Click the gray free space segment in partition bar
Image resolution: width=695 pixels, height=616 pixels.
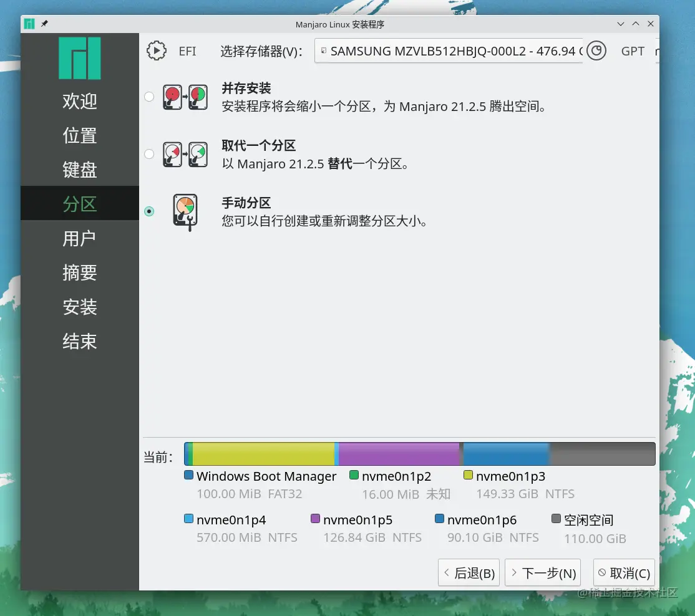click(x=603, y=453)
